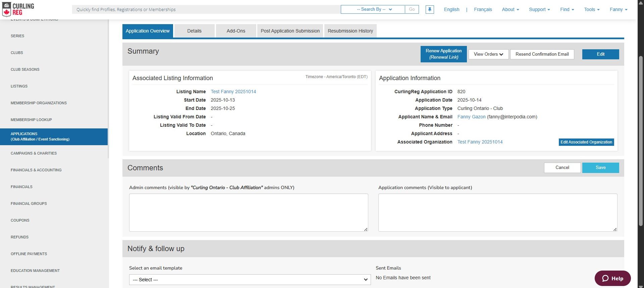Open the Help chat bubble

[612, 278]
